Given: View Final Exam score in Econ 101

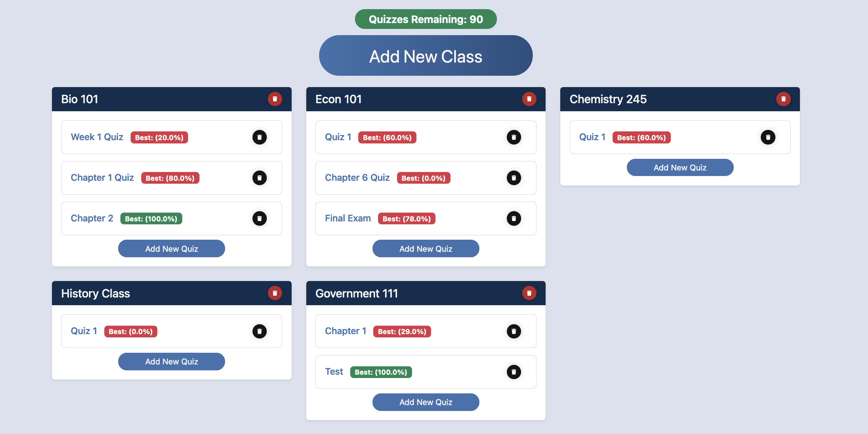Looking at the screenshot, I should (405, 218).
